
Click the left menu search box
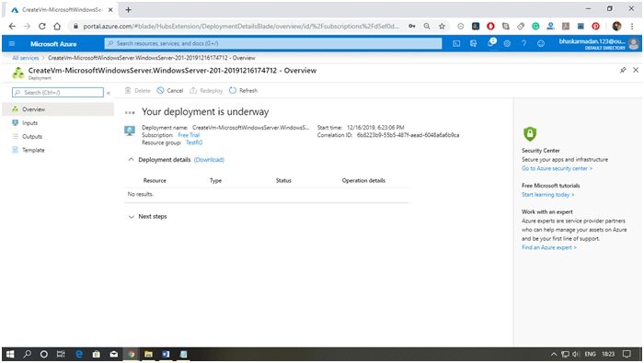pos(58,92)
